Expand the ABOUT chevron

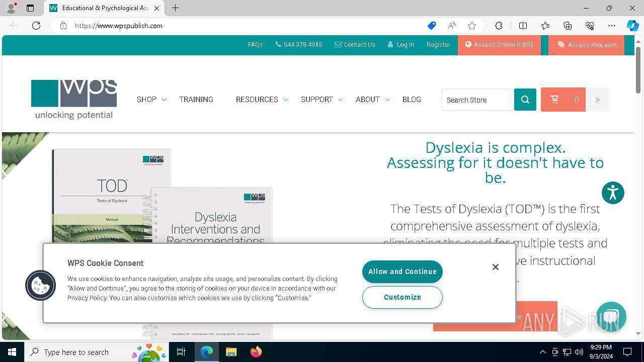[387, 100]
